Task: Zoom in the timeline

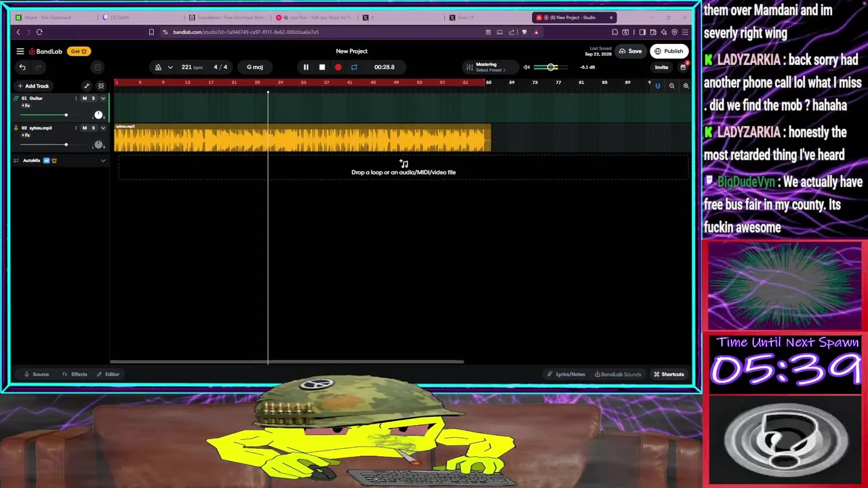Action: pos(686,86)
